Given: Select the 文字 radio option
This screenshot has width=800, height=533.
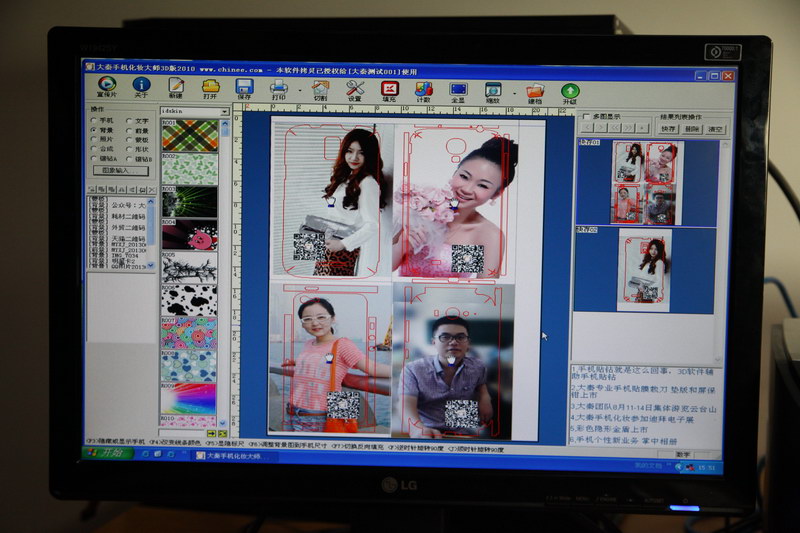Looking at the screenshot, I should (137, 121).
